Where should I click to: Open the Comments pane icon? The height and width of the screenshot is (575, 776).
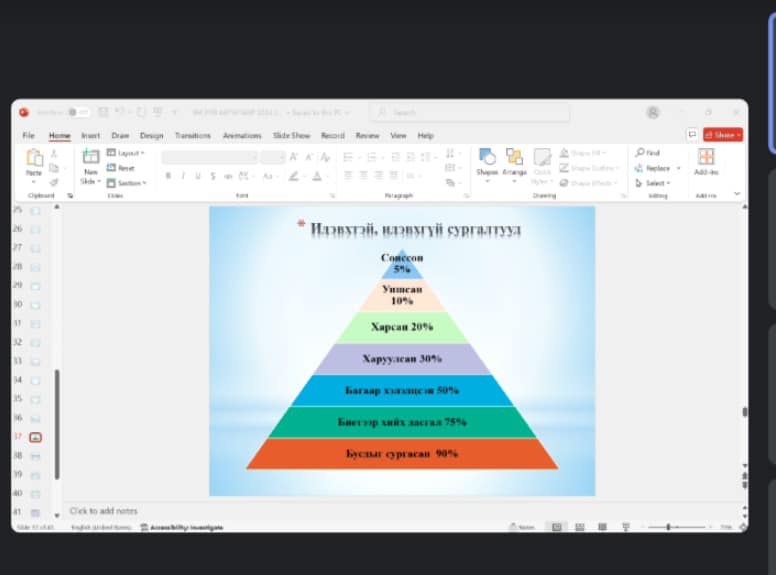tap(692, 134)
